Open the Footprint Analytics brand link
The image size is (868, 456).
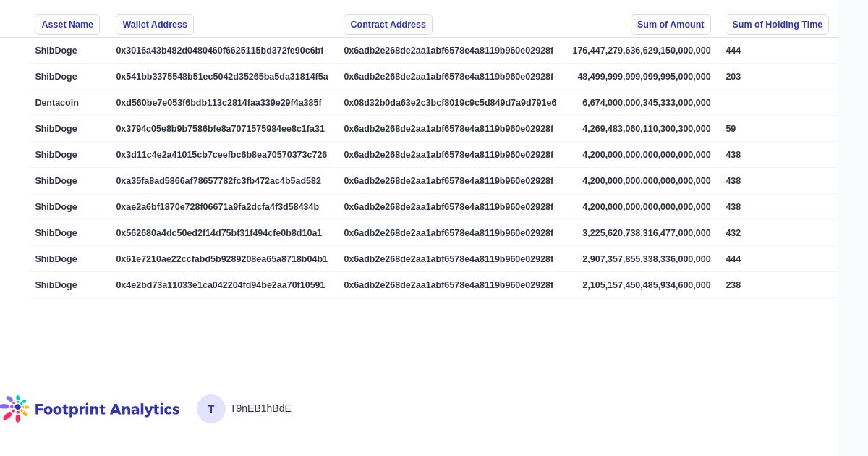tap(106, 409)
